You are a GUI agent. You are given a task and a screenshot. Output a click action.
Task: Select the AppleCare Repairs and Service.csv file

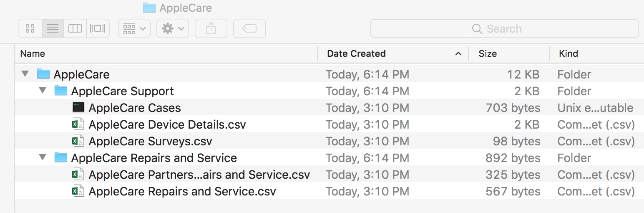click(182, 191)
